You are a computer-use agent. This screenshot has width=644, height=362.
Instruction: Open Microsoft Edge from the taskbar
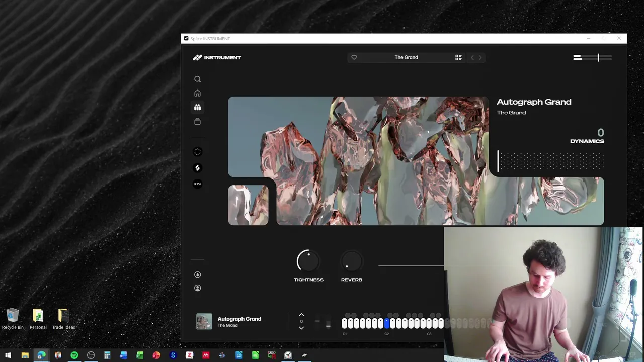pos(41,355)
